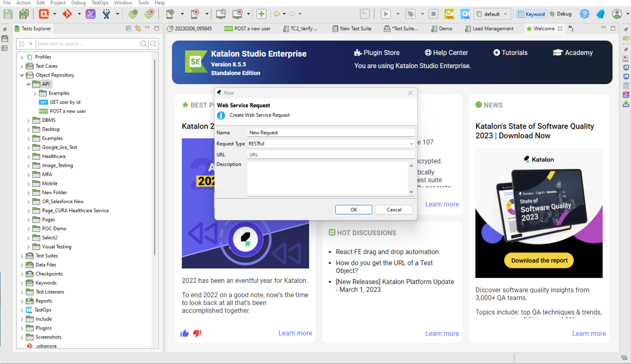The height and width of the screenshot is (364, 631).
Task: Click the Record Mobile icon
Action: point(195,14)
